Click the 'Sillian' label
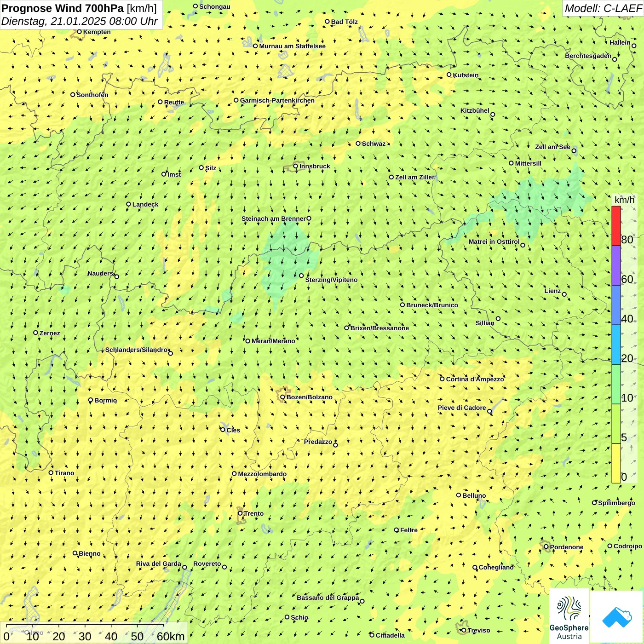The image size is (644, 644). tap(485, 323)
